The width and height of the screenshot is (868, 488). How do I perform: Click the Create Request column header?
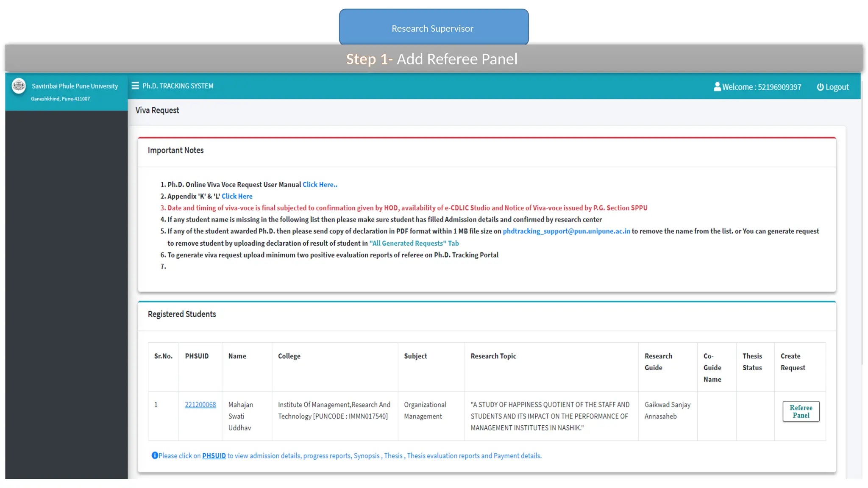tap(793, 362)
